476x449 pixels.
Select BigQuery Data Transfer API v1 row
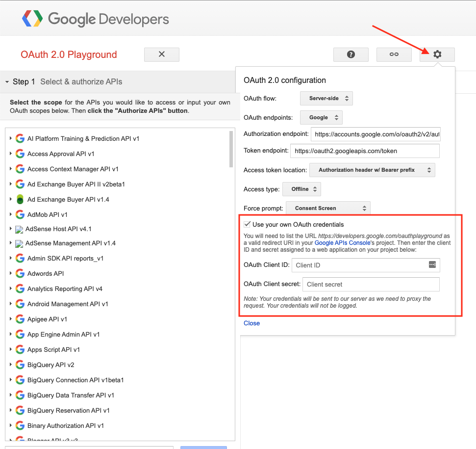(71, 395)
